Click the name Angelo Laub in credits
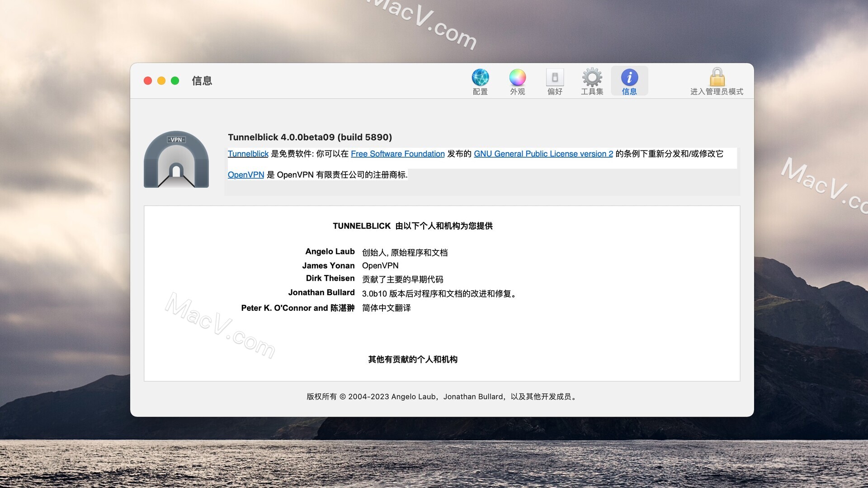Viewport: 868px width, 488px height. point(330,252)
